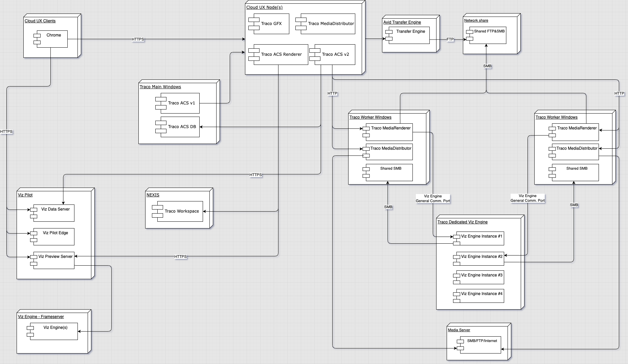Click the Viz Data Server component

(x=55, y=213)
